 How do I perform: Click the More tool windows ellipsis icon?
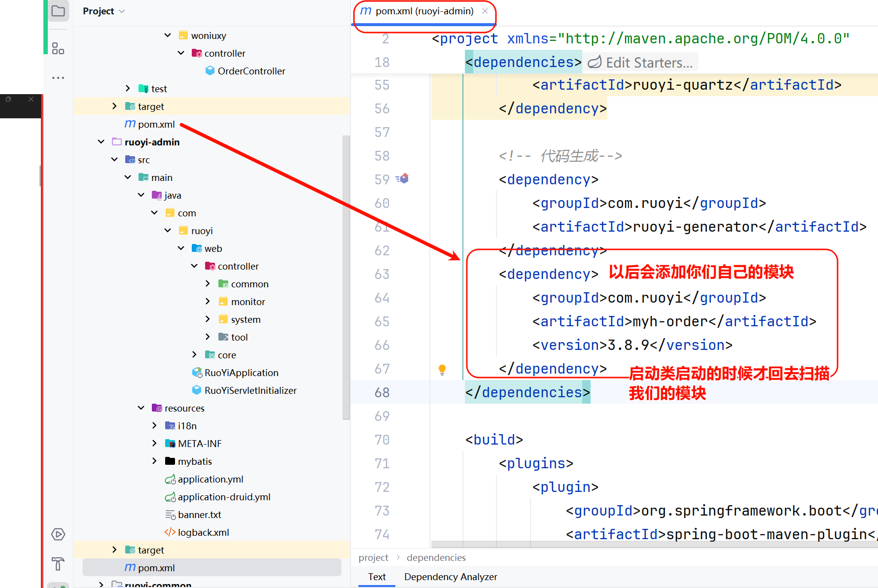click(x=58, y=78)
